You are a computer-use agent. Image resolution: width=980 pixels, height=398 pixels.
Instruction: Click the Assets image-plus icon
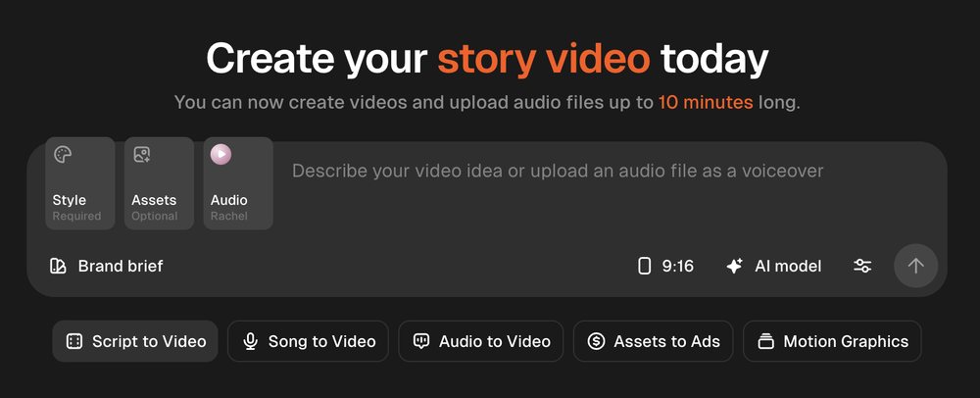point(142,154)
